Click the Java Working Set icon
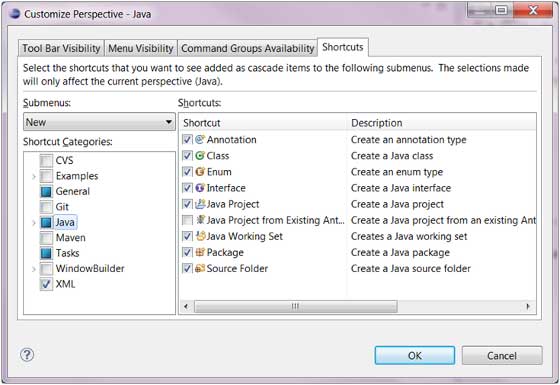 pyautogui.click(x=200, y=236)
